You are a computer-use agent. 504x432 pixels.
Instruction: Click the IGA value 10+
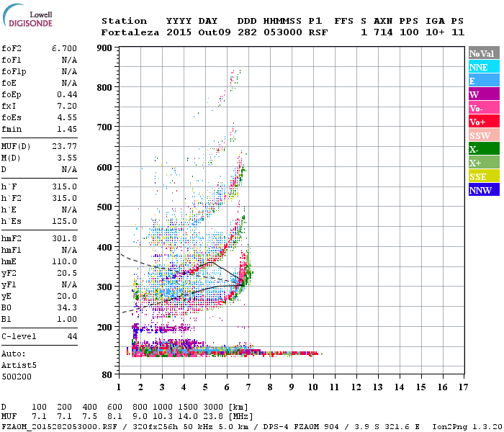coord(435,32)
